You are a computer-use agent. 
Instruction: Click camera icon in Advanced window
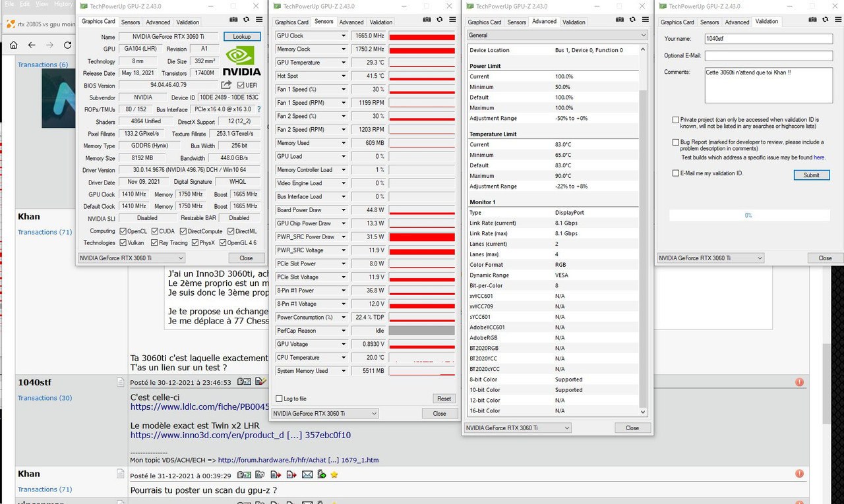tap(619, 20)
